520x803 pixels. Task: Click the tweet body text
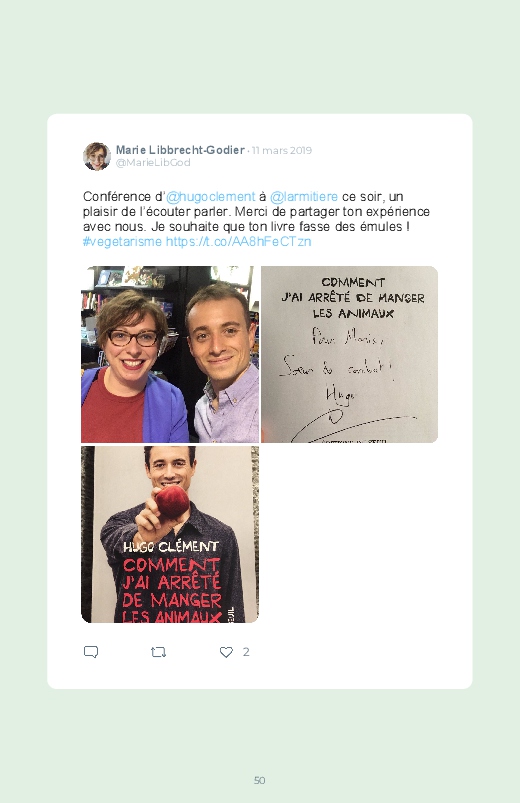click(256, 219)
